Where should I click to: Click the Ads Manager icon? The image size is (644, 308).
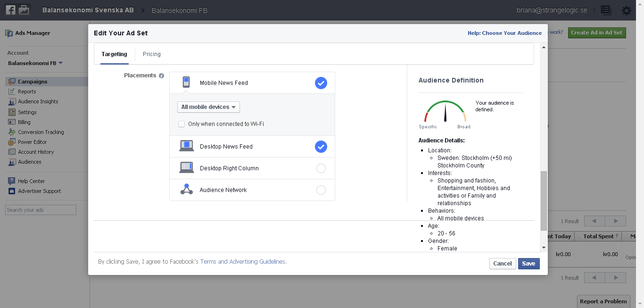click(9, 33)
